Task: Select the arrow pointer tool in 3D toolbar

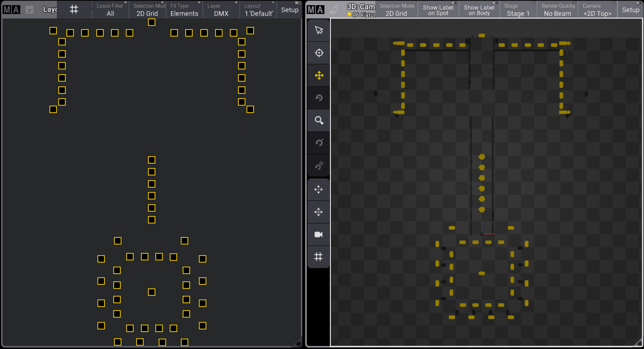Action: pyautogui.click(x=319, y=30)
